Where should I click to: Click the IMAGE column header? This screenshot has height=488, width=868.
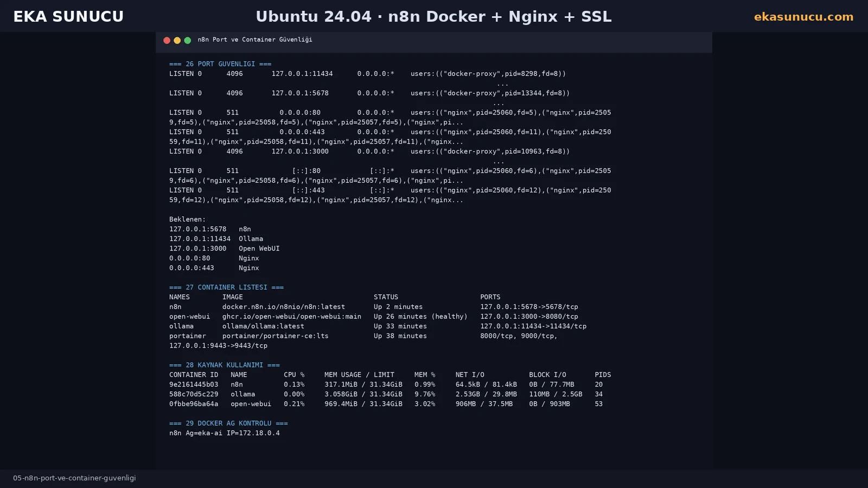pos(233,297)
